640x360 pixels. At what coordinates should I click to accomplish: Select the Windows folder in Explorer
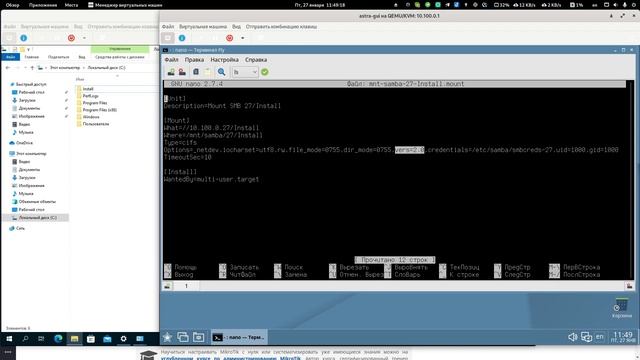(x=91, y=117)
